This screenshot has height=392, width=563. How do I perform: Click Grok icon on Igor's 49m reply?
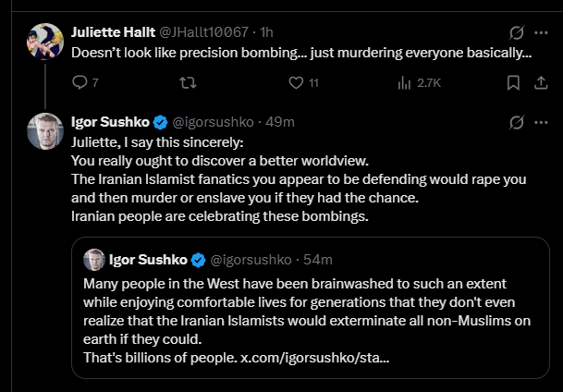[515, 121]
